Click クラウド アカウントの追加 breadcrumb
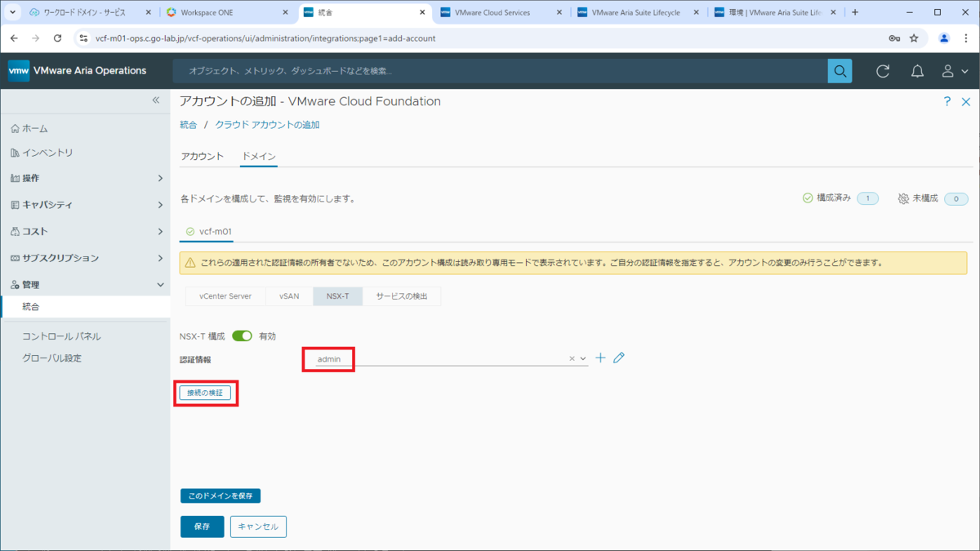This screenshot has width=980, height=551. pyautogui.click(x=268, y=125)
